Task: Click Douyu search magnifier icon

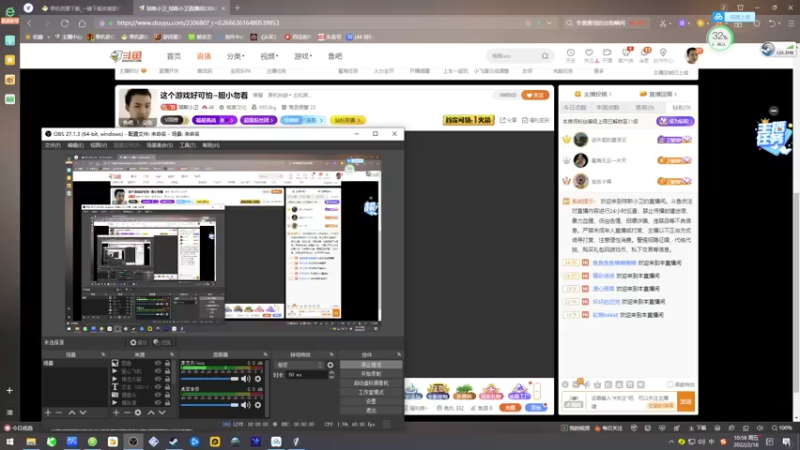Action: click(x=545, y=56)
